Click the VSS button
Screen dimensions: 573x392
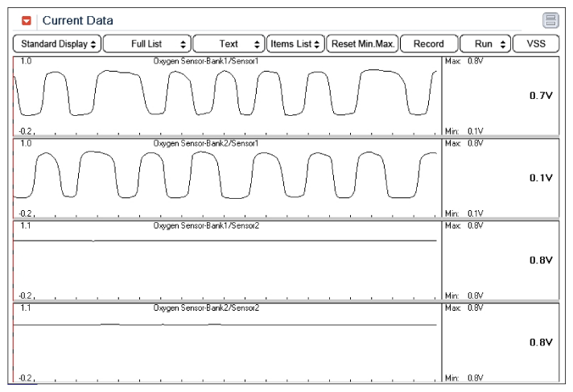(x=536, y=43)
